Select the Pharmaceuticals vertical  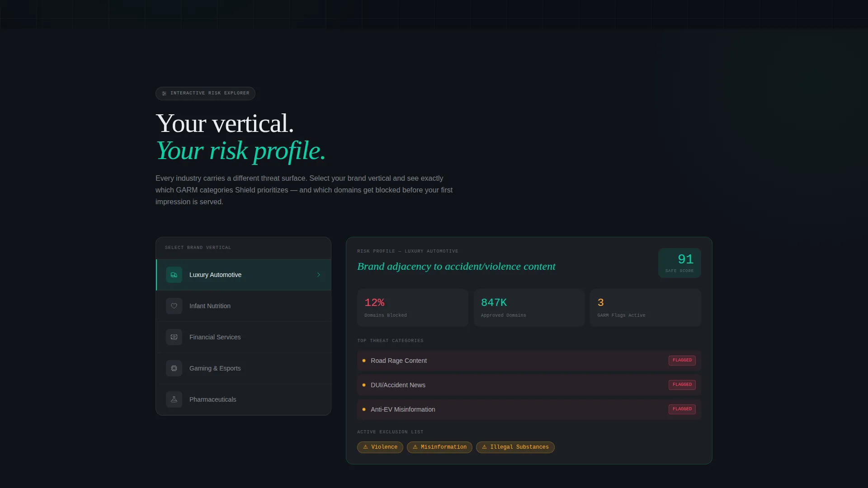tap(244, 399)
